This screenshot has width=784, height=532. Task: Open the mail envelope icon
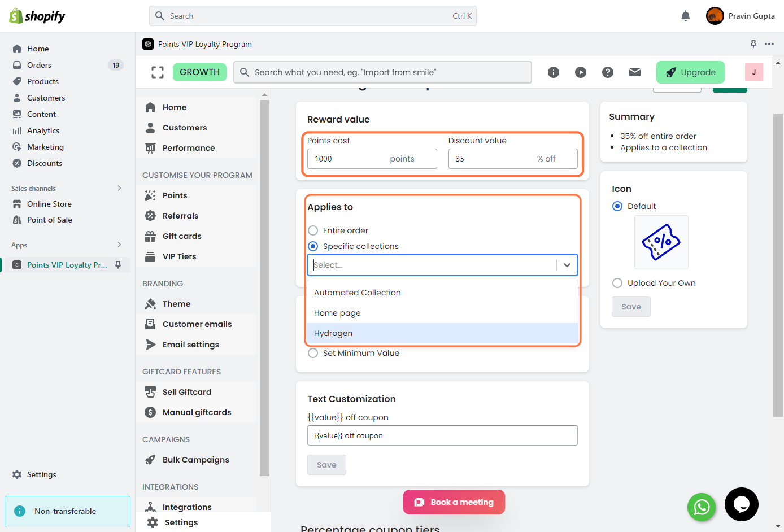click(x=635, y=72)
